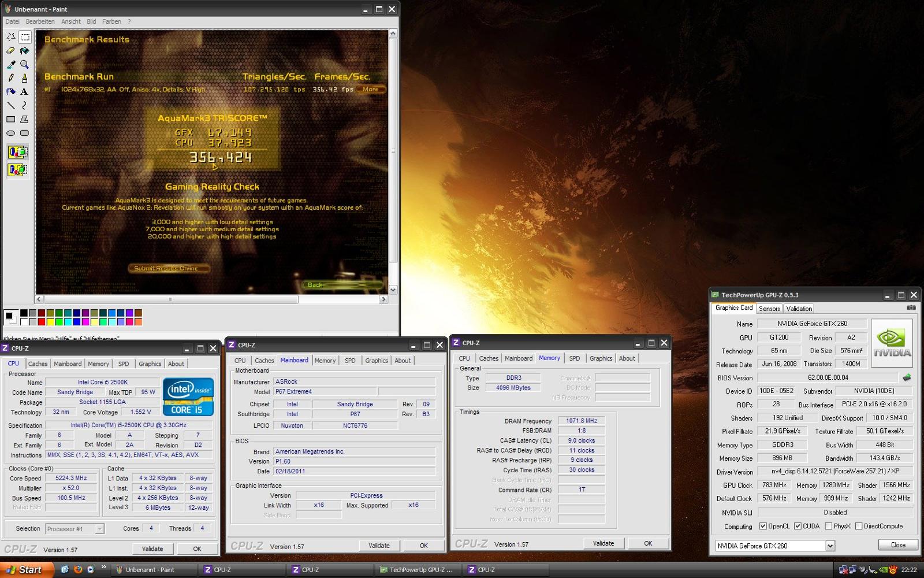The width and height of the screenshot is (924, 578).
Task: Choose the Eraser tool in Paint
Action: (11, 51)
